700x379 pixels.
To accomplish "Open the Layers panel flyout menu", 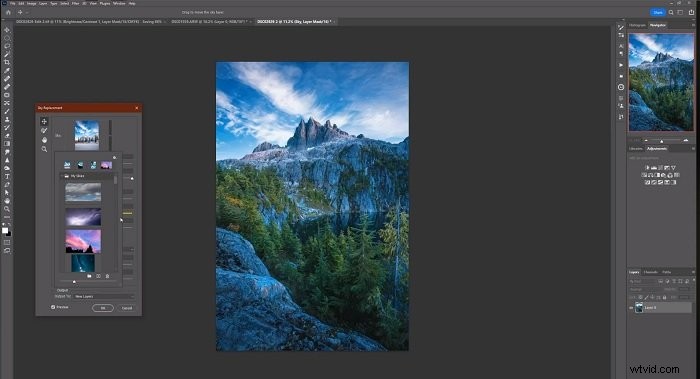I will 693,272.
